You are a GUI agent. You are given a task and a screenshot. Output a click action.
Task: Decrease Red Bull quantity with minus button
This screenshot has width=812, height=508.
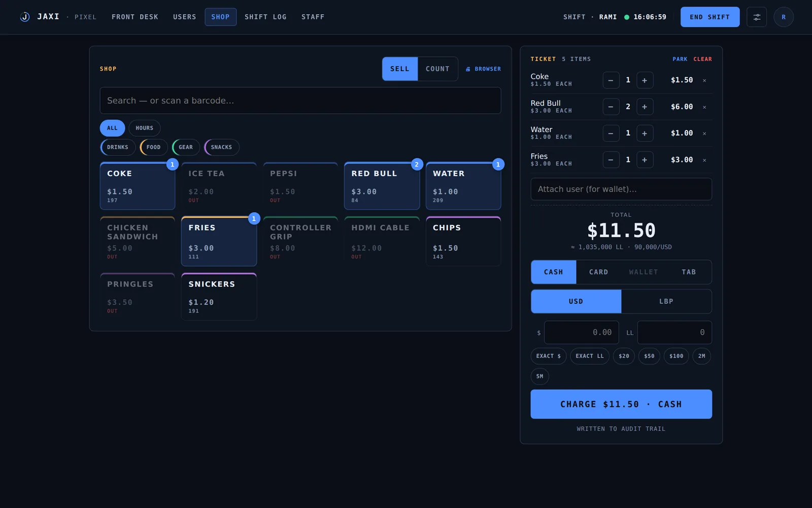[x=611, y=107]
